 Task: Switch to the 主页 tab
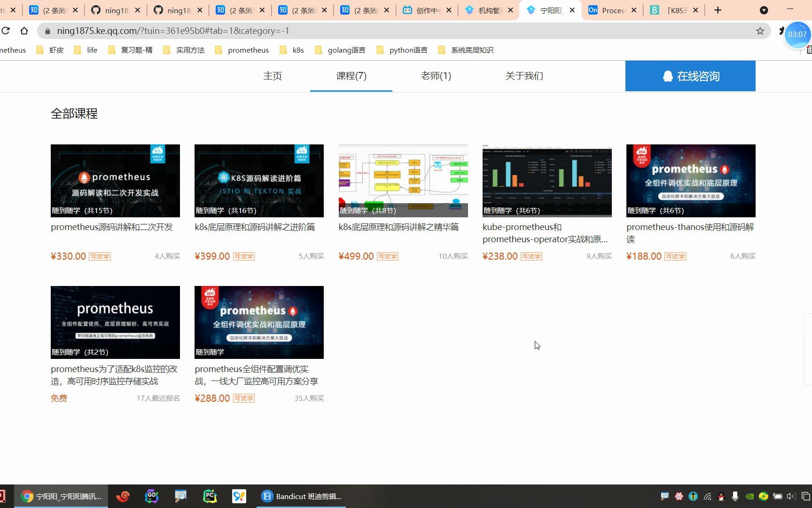tap(273, 76)
